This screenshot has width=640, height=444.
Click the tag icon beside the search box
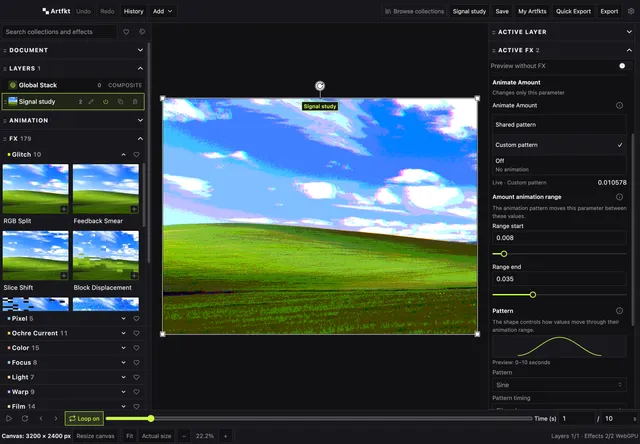pos(142,32)
